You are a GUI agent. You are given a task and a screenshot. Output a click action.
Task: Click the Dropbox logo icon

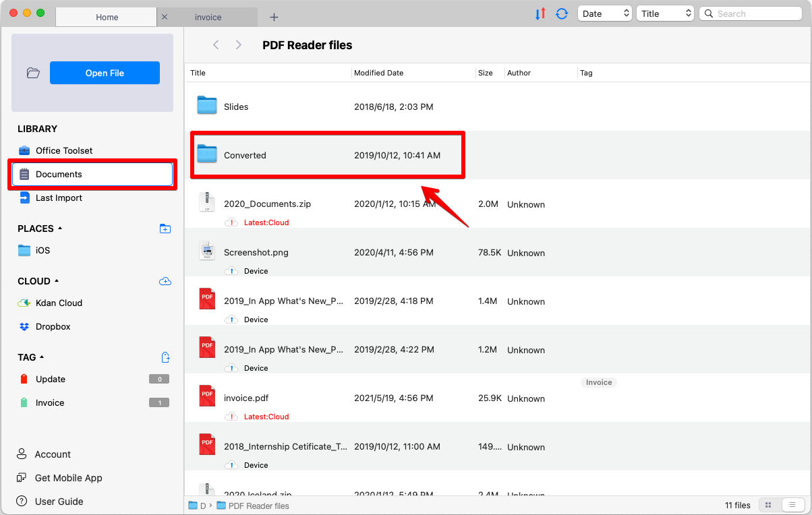[x=24, y=326]
